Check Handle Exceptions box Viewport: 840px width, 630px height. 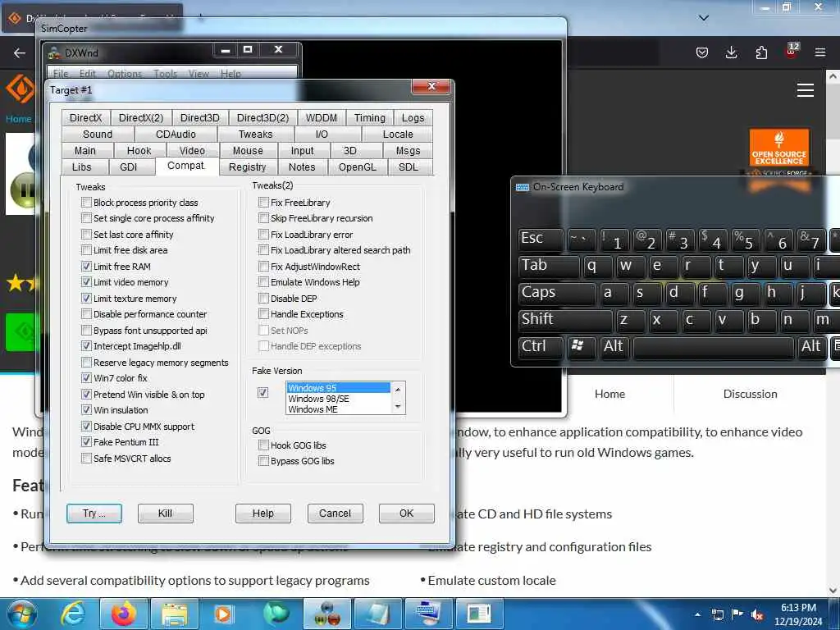263,314
